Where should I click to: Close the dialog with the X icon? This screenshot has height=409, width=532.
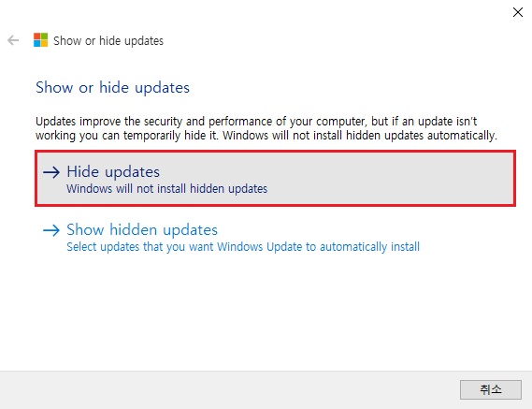pyautogui.click(x=517, y=12)
